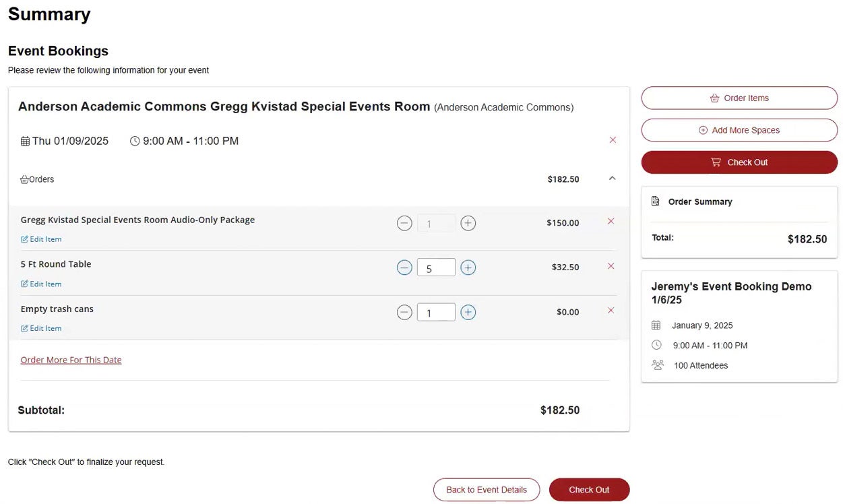
Task: Increase Empty trash cans quantity
Action: coord(468,312)
